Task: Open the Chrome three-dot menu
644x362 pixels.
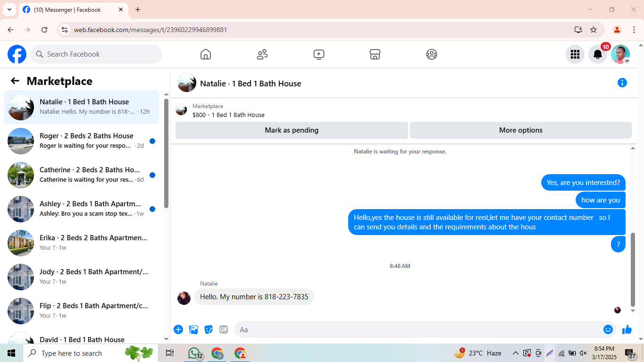Action: pyautogui.click(x=634, y=30)
